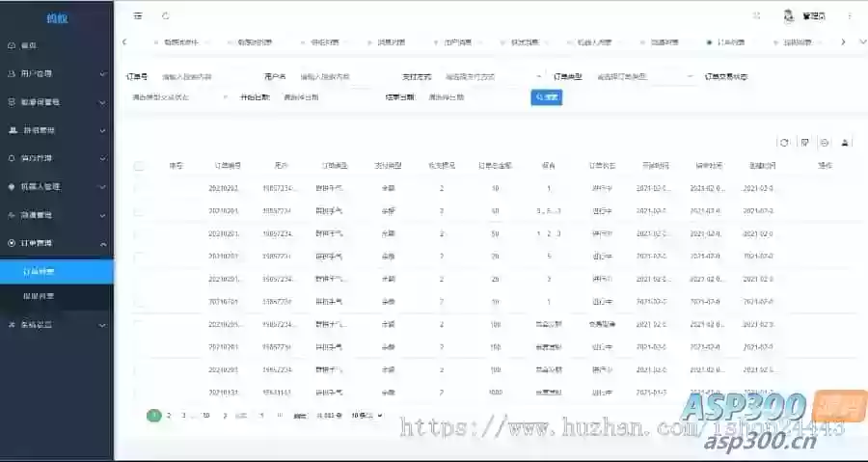Viewport: 868px width, 462px height.
Task: Collapse the sidebar with the menu-fold icon
Action: pos(138,16)
